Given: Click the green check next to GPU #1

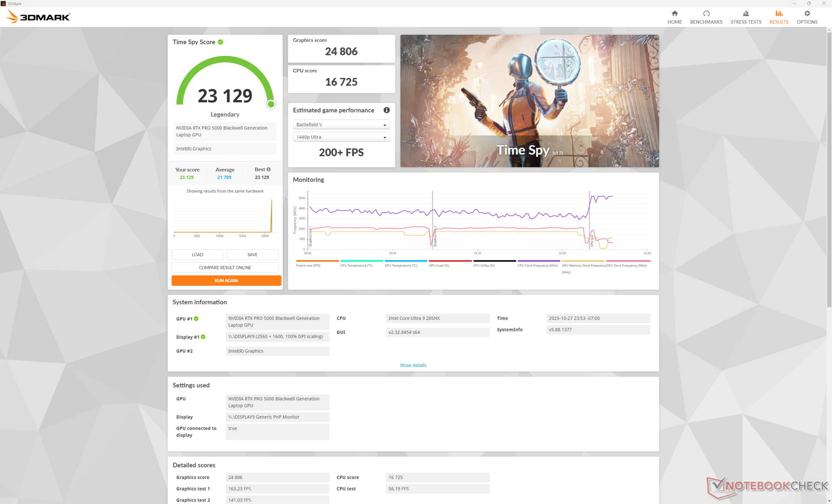Looking at the screenshot, I should pos(196,319).
